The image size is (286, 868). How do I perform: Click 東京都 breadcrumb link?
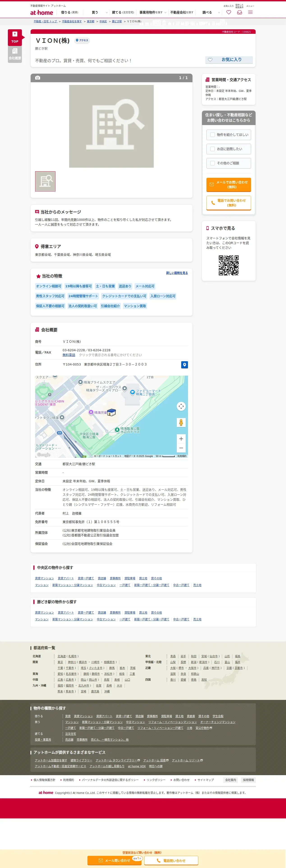[91, 21]
